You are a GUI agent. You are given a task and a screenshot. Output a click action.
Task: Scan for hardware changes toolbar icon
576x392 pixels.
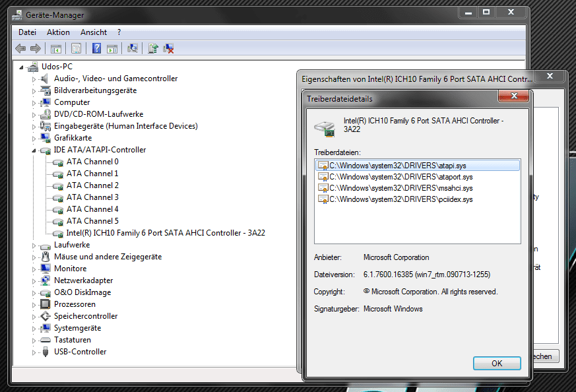[133, 48]
